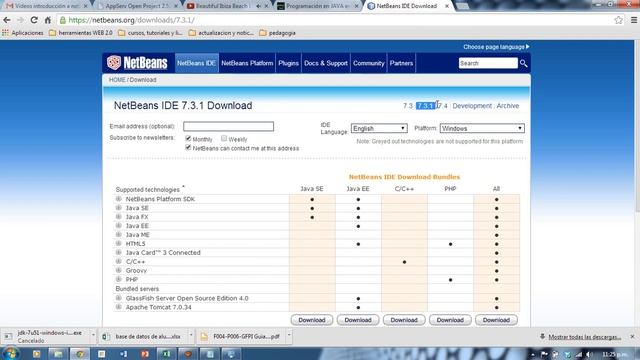
Task: Toggle the Weekly newsletter checkbox
Action: coord(224,138)
